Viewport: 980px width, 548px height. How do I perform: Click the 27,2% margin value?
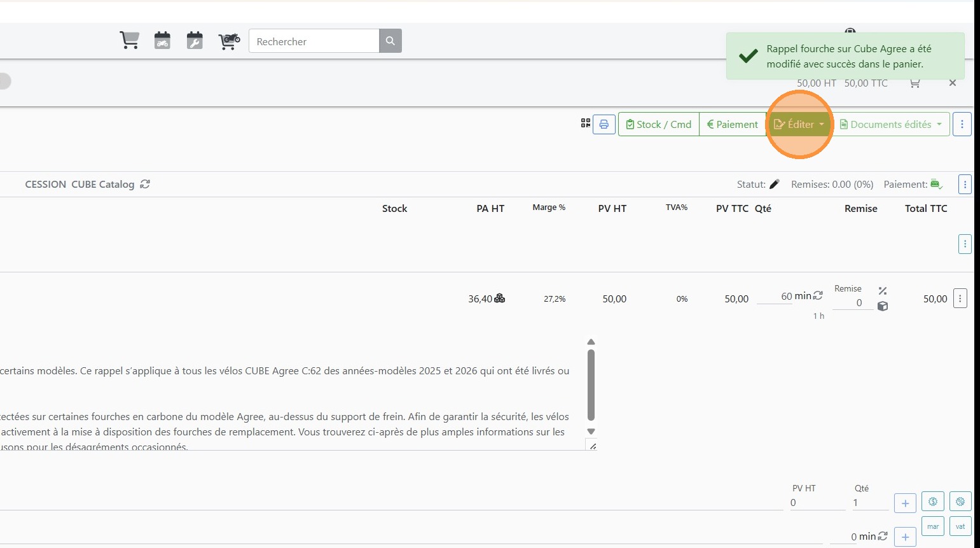click(555, 299)
